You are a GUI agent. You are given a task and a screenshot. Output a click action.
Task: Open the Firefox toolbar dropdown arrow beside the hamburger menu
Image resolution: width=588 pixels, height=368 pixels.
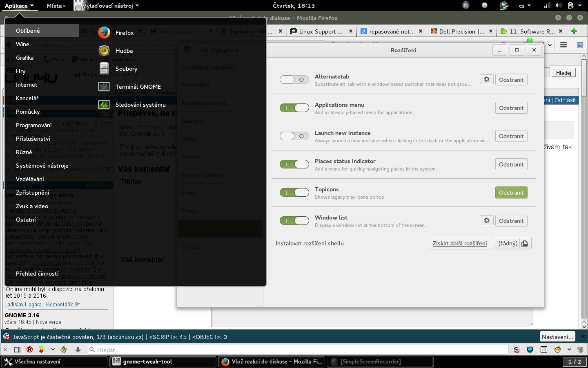[x=550, y=45]
